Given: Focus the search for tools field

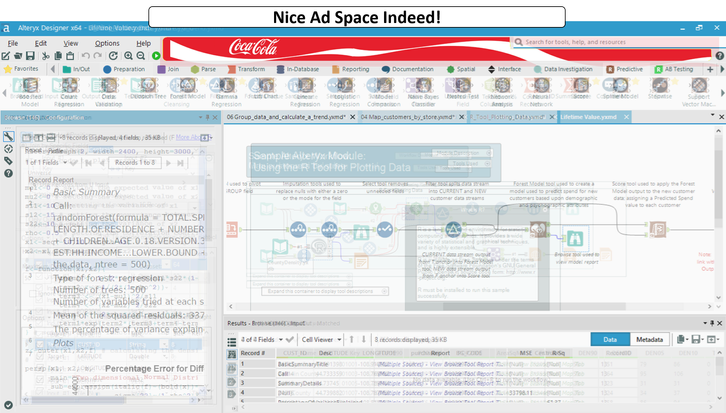Looking at the screenshot, I should 616,42.
